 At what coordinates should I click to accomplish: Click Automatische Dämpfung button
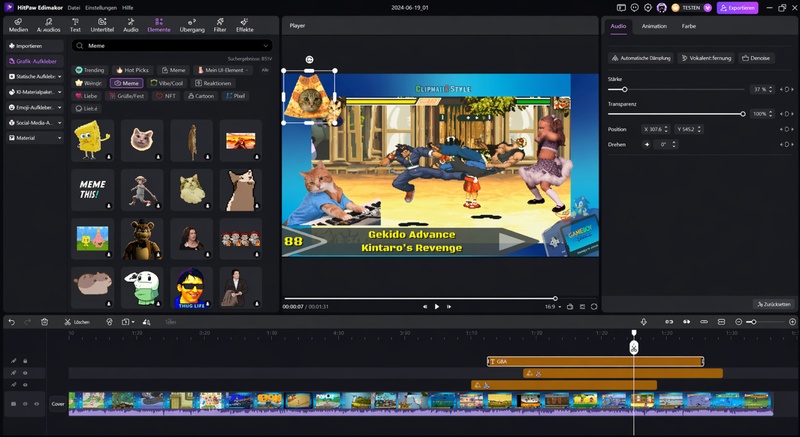click(641, 58)
